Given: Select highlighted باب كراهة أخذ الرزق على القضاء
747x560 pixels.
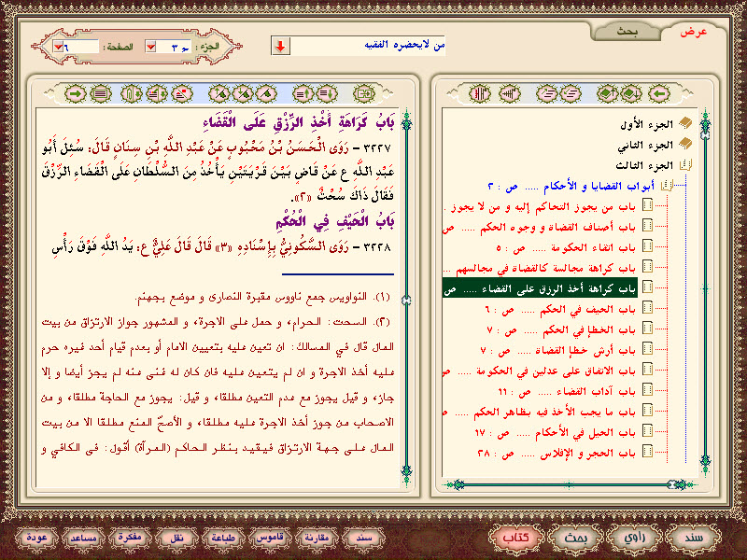Looking at the screenshot, I should (540, 288).
